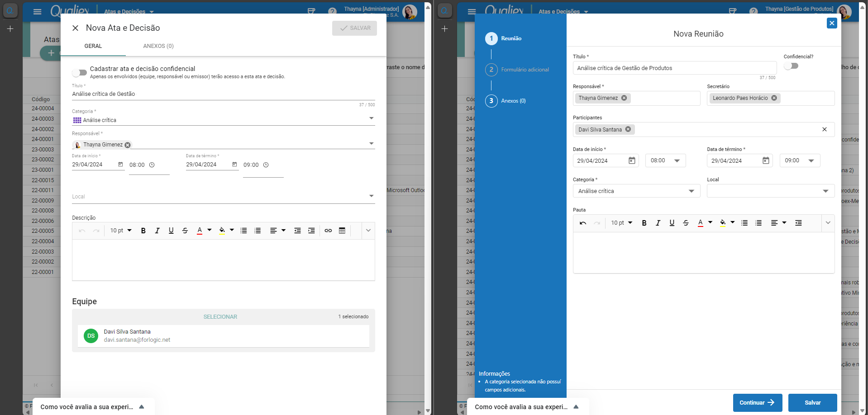Viewport: 868px width, 415px height.
Task: Open start time clock picker in left dialog
Action: (x=152, y=165)
